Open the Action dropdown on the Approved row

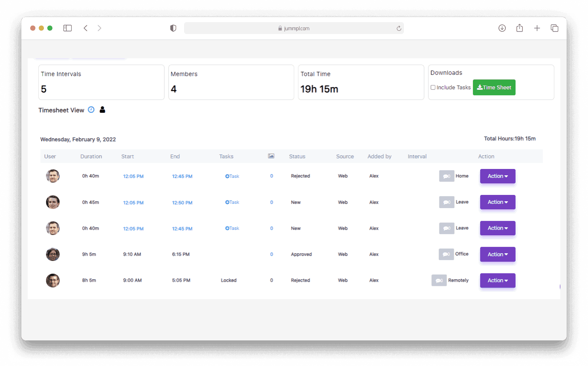[x=497, y=254]
